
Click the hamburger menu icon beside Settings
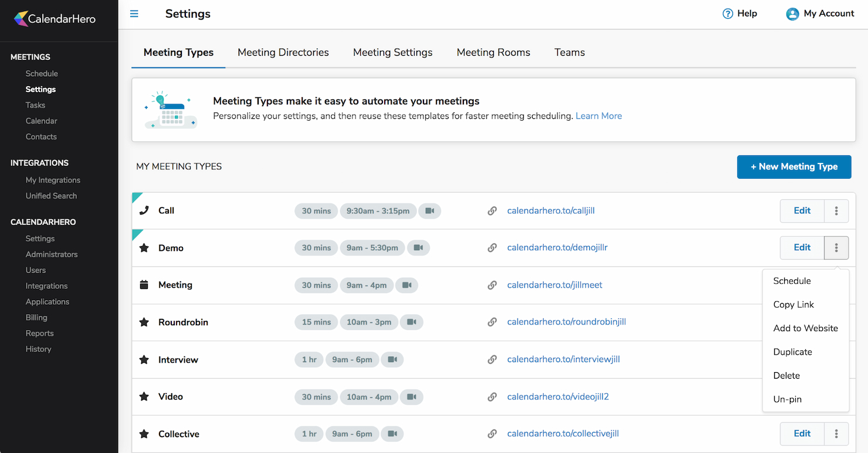click(134, 13)
